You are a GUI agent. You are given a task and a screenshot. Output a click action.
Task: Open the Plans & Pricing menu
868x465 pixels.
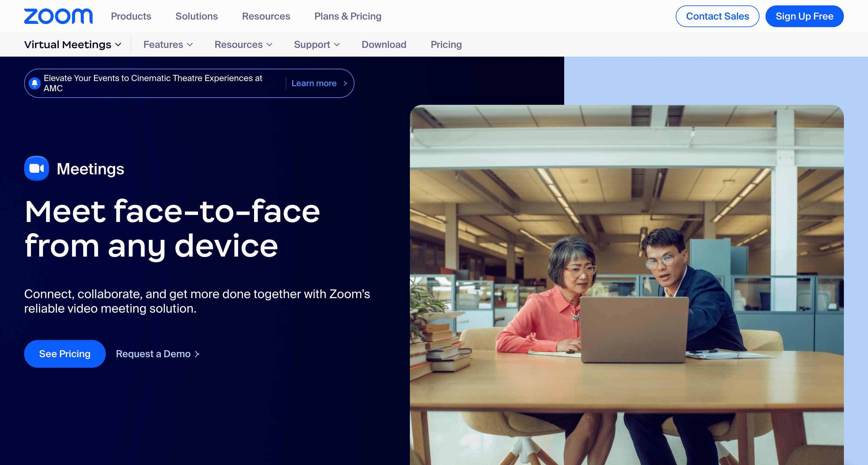(x=348, y=16)
